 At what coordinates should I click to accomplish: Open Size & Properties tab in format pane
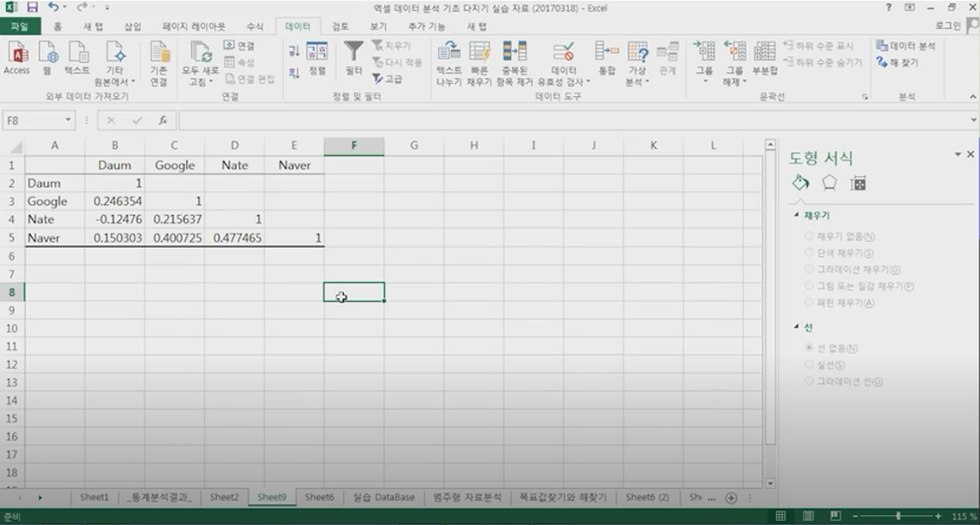point(858,183)
